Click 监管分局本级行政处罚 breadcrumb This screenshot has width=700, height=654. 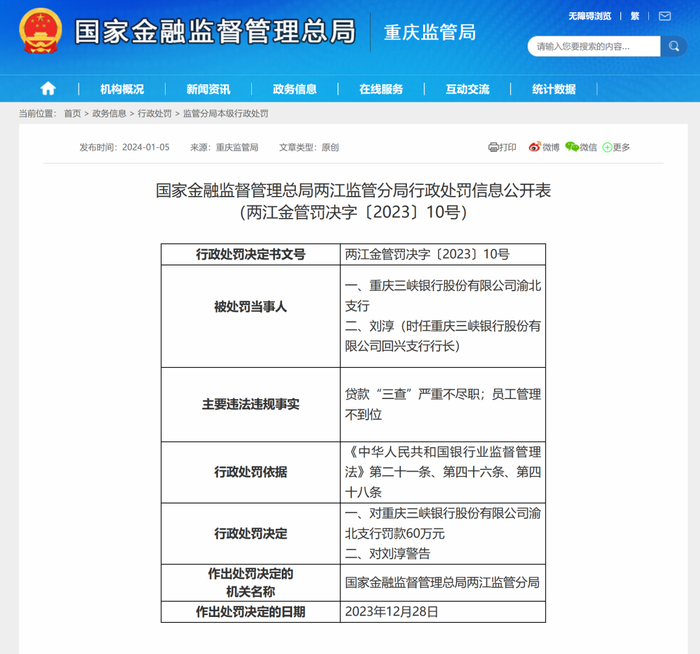pyautogui.click(x=225, y=113)
